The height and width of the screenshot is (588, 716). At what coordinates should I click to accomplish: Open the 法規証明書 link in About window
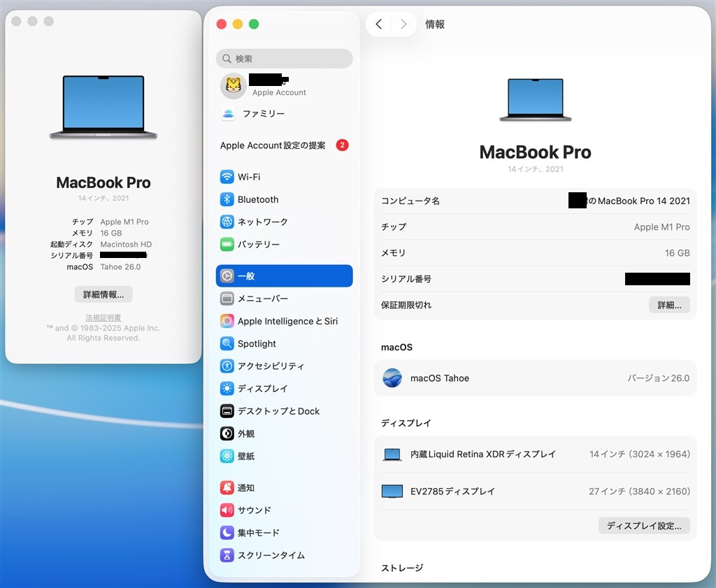[103, 318]
